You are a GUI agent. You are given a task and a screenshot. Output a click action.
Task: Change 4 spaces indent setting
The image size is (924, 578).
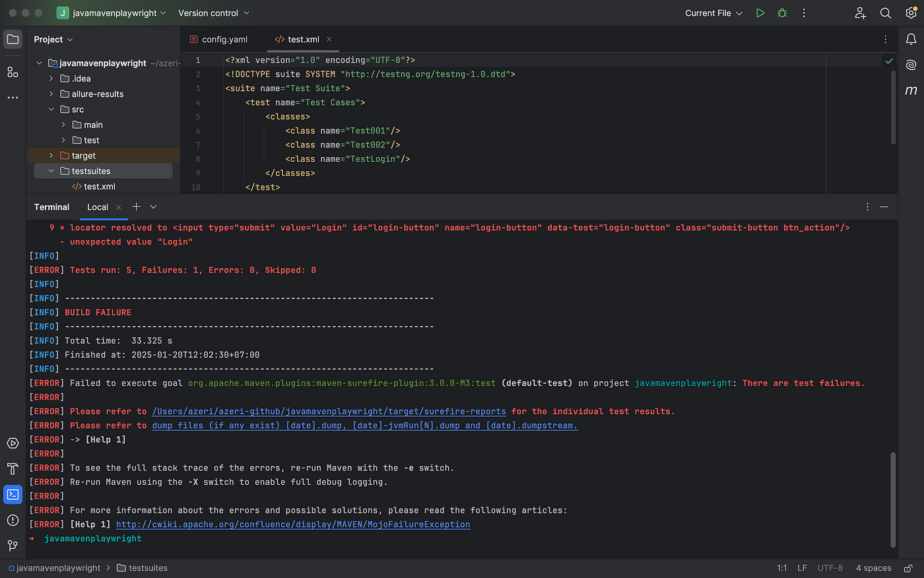point(873,568)
